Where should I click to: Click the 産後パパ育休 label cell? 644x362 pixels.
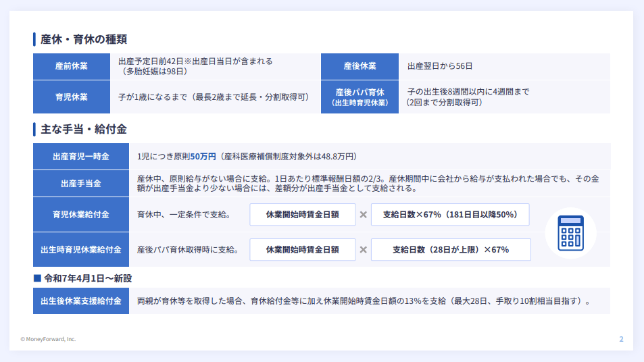pyautogui.click(x=360, y=97)
